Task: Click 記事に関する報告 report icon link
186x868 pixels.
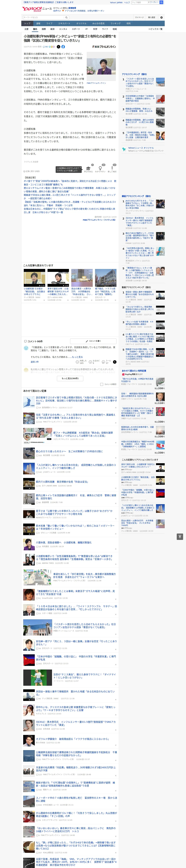Action: 31,172
